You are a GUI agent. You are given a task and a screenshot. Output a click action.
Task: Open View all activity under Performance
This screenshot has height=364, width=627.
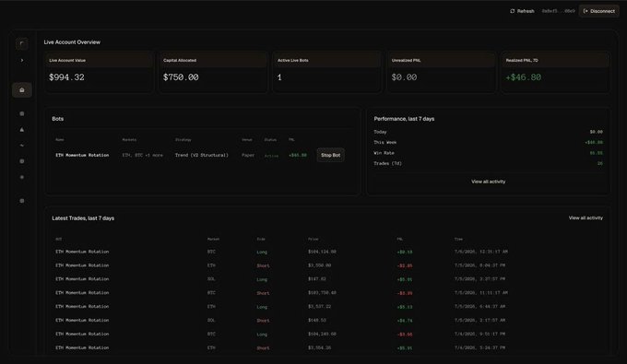coord(489,182)
